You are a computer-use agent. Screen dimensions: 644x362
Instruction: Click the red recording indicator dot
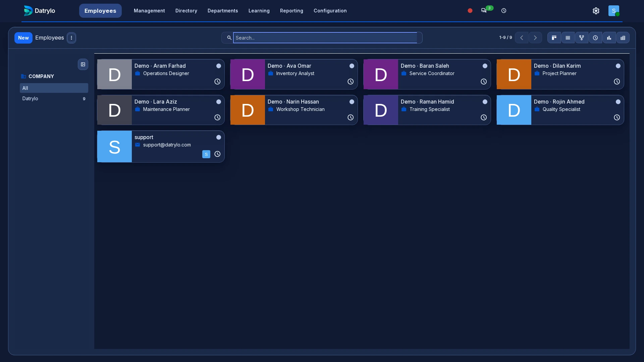[x=470, y=11]
